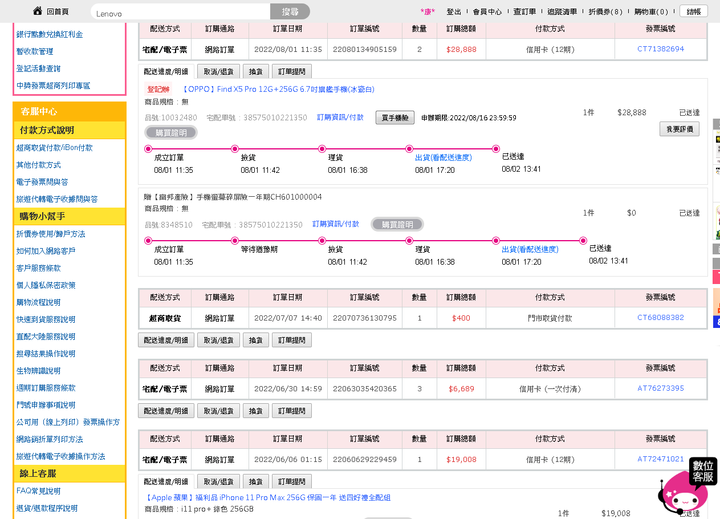Open 配送進度/明細 for order 22070736130795

[166, 340]
